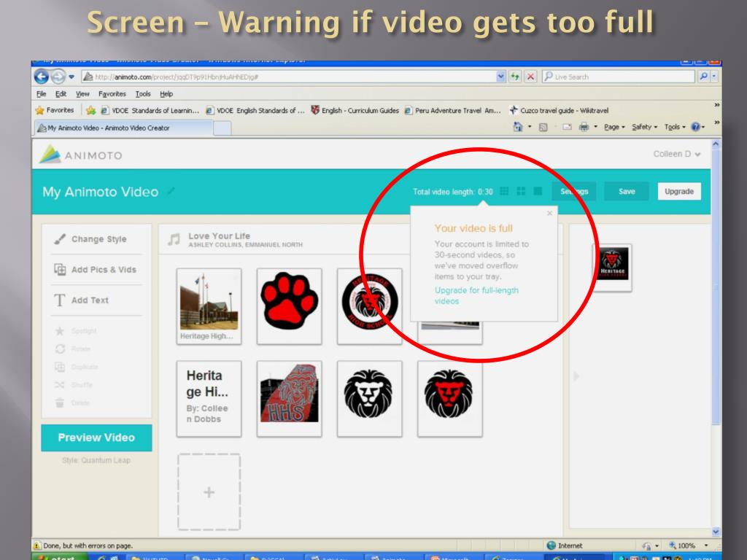Select the Heritage High School round logo thumbnail
Screen dimensions: 747x560
click(370, 306)
